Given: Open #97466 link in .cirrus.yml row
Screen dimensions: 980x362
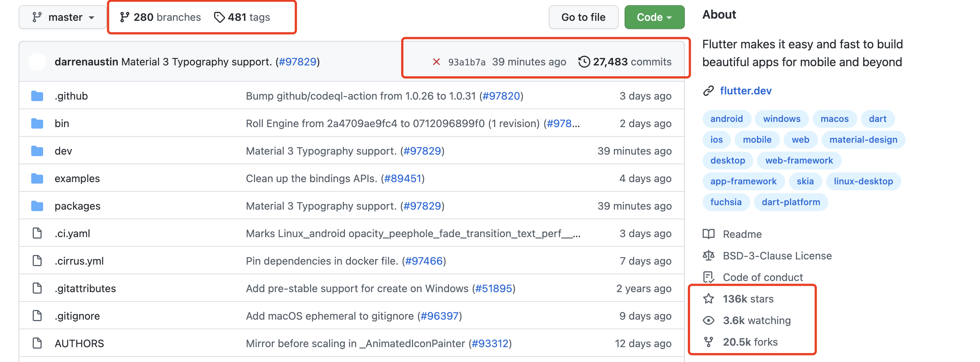Looking at the screenshot, I should click(x=424, y=261).
